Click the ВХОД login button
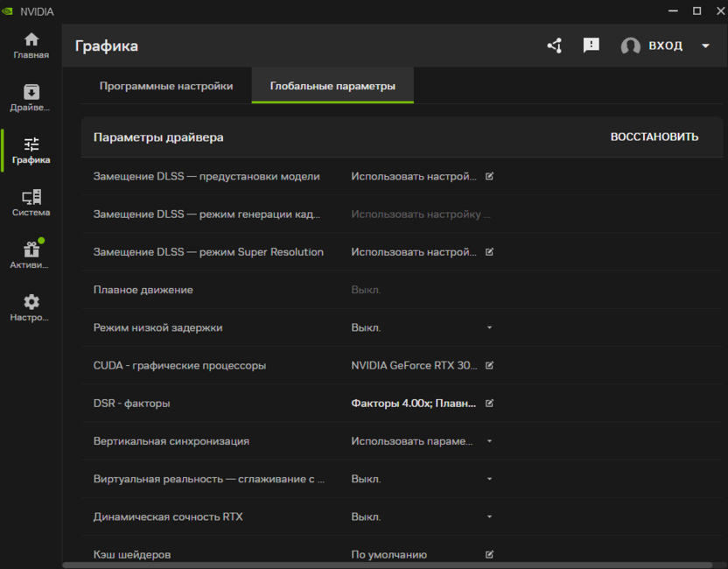The height and width of the screenshot is (569, 728). pyautogui.click(x=665, y=46)
